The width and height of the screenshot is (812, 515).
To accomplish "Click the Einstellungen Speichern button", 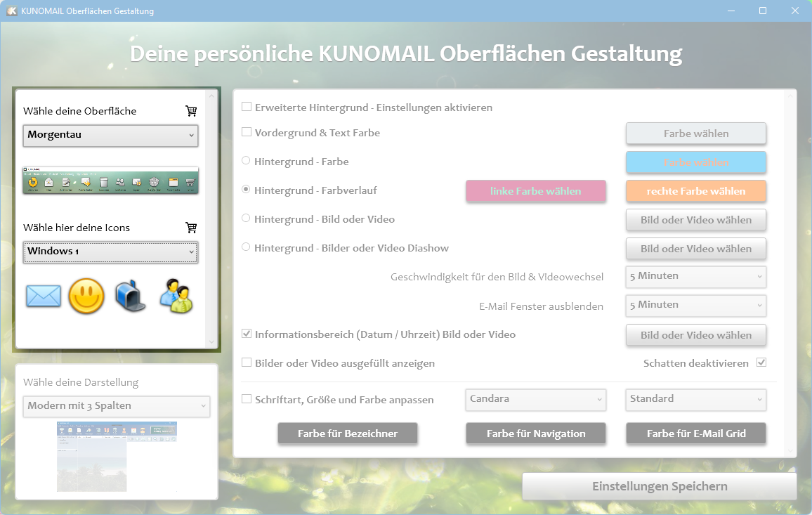I will (660, 486).
